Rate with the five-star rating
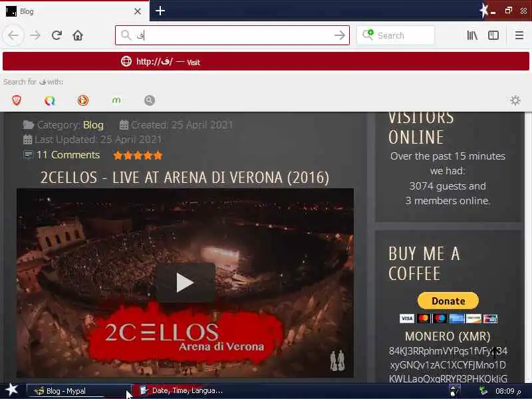Image resolution: width=532 pixels, height=399 pixels. pos(138,156)
